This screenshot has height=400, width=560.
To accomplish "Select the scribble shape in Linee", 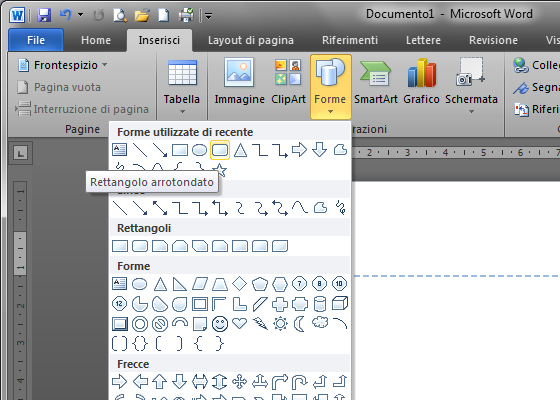I will (340, 208).
